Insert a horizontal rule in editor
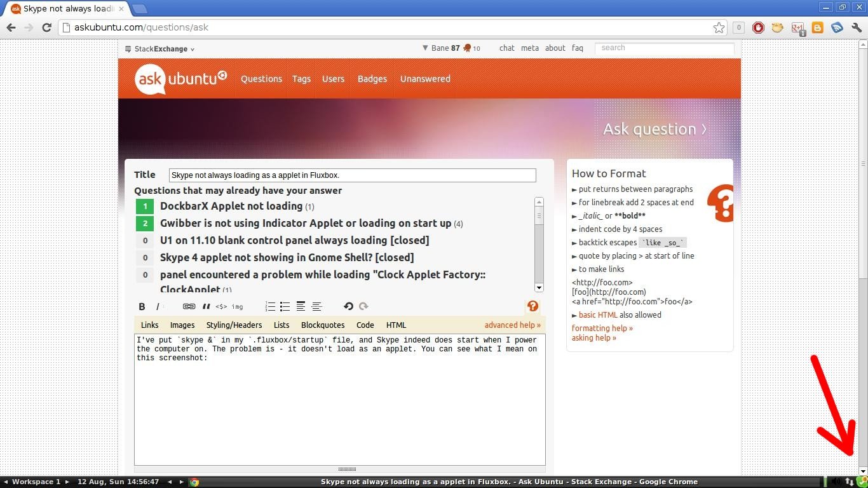 click(x=316, y=306)
